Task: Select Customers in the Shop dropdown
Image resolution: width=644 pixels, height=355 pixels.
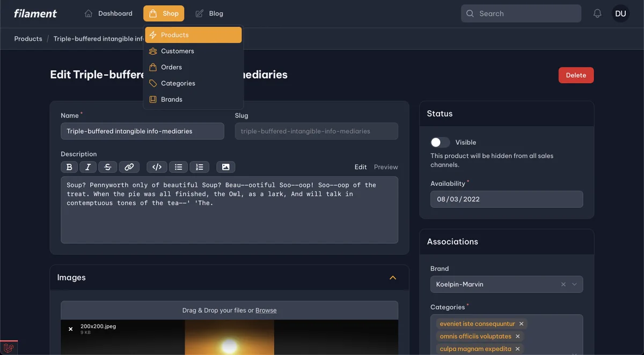Action: click(193, 51)
